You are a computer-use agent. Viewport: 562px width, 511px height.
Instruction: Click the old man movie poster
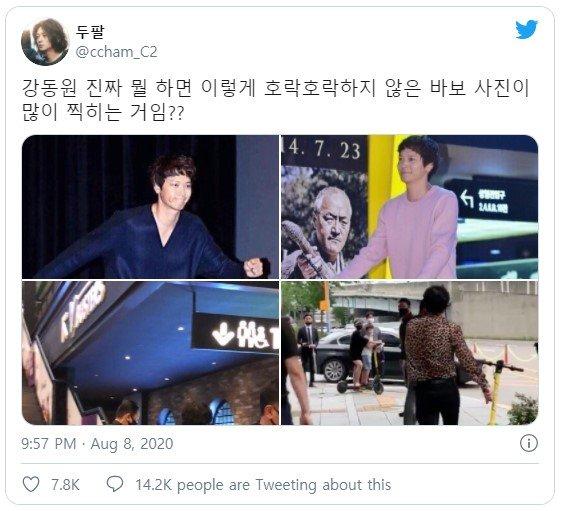point(324,222)
